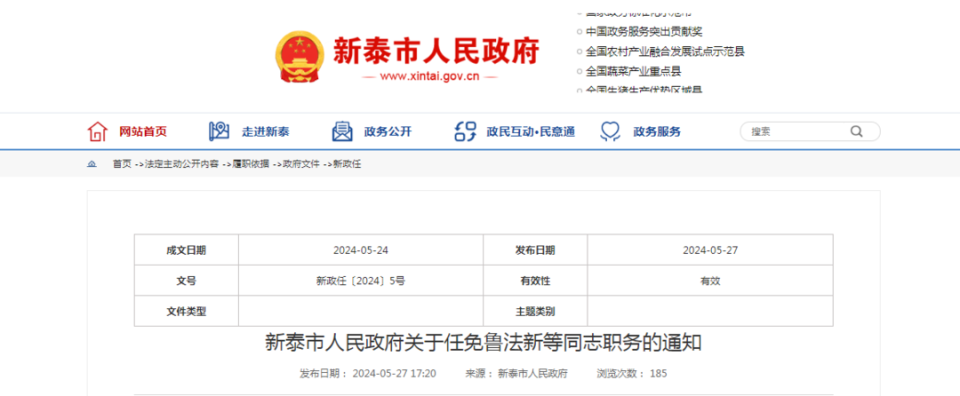
Task: Open the 全国农村产业融合发展试点示范县 link
Action: 665,51
